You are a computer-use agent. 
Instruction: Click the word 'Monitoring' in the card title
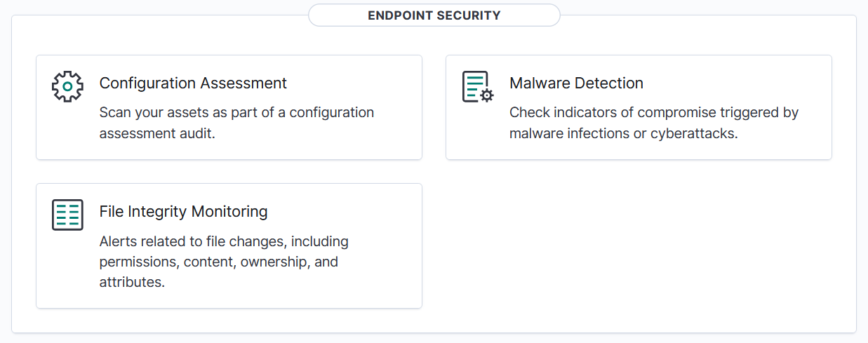229,211
